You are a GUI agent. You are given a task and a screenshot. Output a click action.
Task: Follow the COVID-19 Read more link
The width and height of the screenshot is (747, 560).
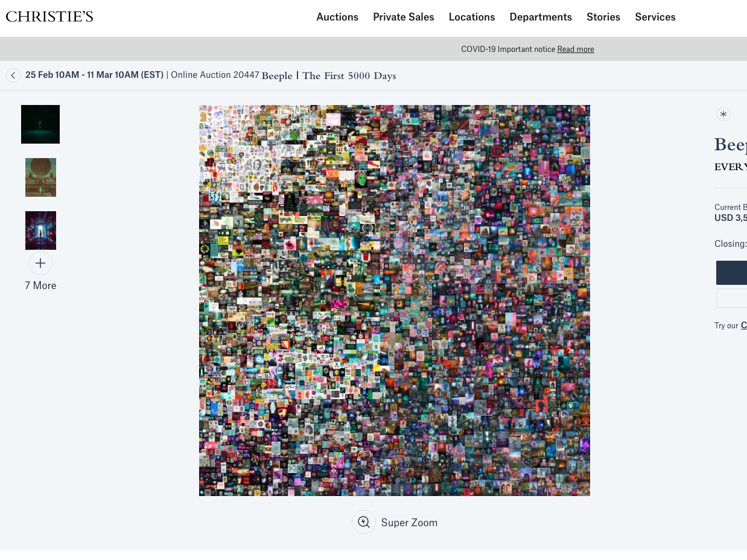(576, 49)
